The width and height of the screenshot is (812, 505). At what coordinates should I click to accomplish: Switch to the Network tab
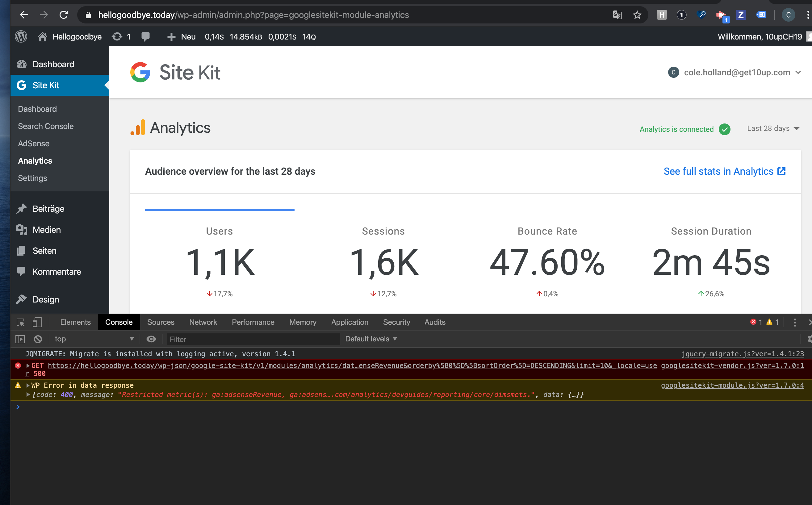[x=203, y=322]
